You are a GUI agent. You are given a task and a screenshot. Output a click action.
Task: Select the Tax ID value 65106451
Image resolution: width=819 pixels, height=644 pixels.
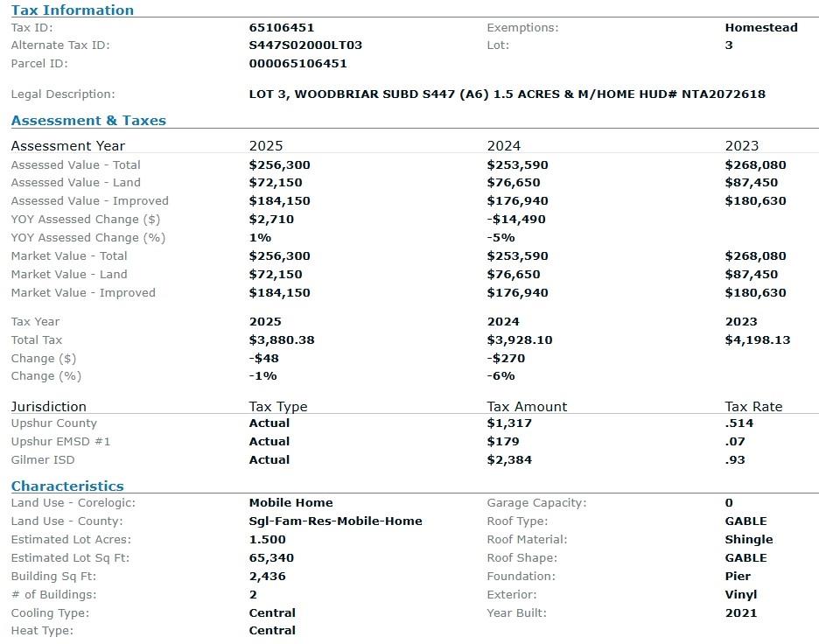point(282,28)
